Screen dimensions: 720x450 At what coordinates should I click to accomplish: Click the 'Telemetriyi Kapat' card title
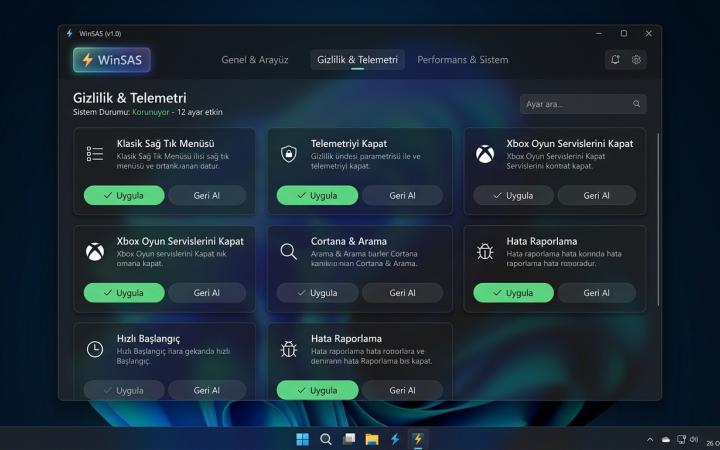[x=349, y=144]
